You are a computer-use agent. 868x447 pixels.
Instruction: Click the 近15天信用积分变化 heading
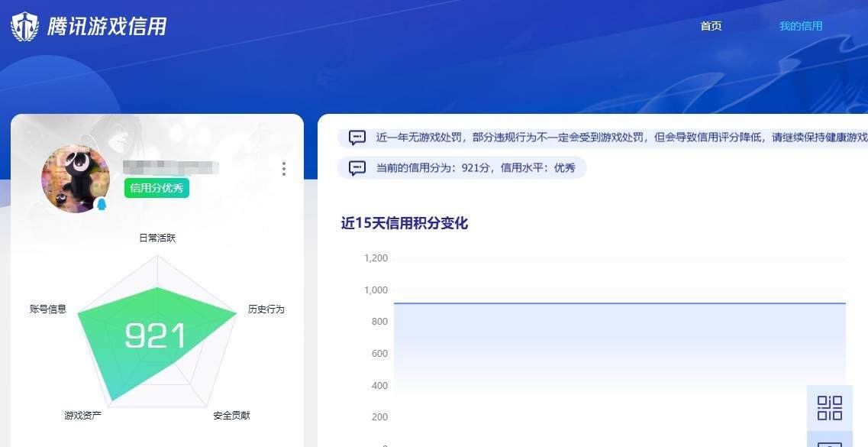tap(405, 223)
